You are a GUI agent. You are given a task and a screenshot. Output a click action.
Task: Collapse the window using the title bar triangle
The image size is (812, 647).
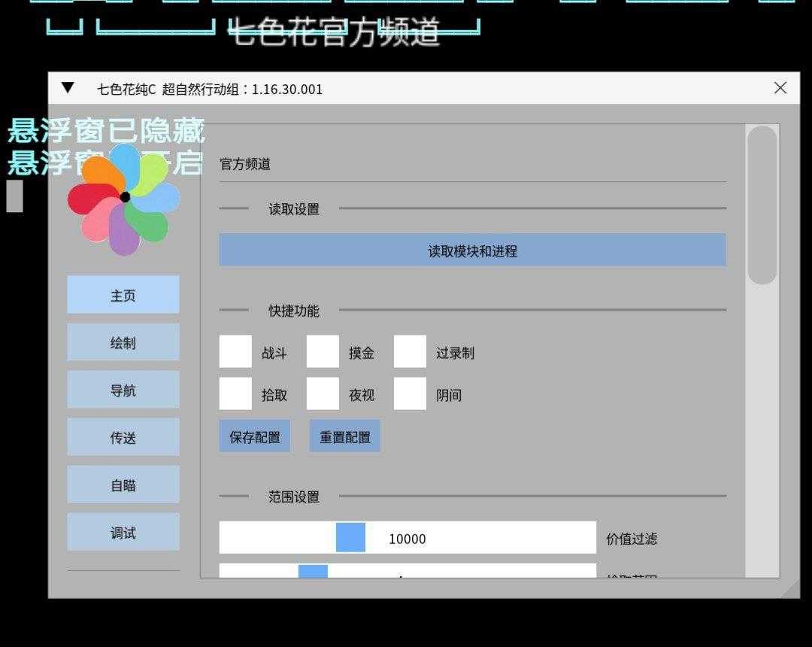pyautogui.click(x=68, y=88)
